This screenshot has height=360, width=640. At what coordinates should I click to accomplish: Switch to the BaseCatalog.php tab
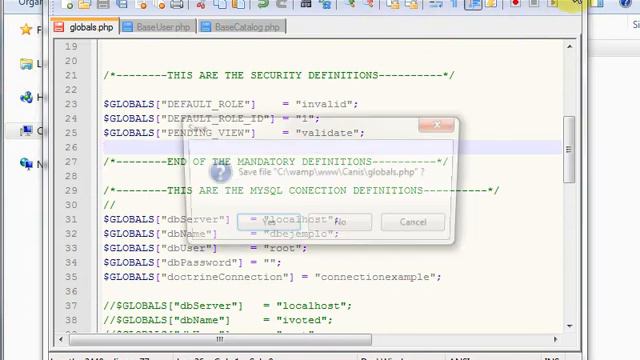[x=242, y=27]
